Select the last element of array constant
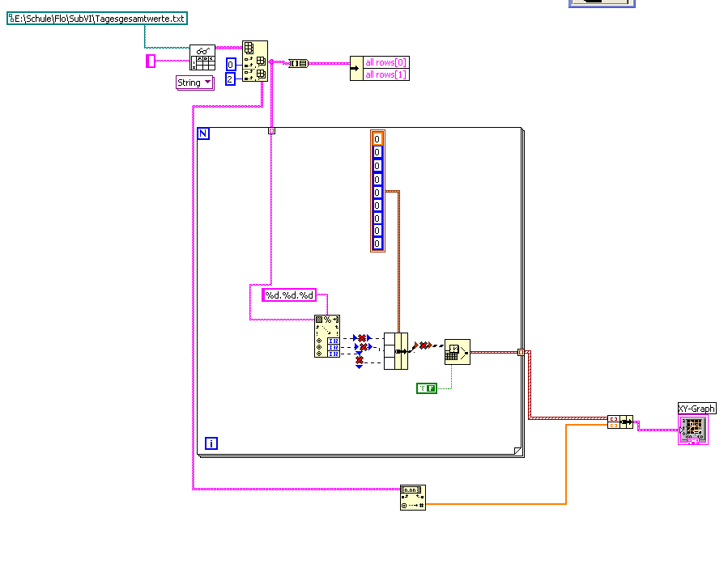Image resolution: width=728 pixels, height=568 pixels. 377,244
